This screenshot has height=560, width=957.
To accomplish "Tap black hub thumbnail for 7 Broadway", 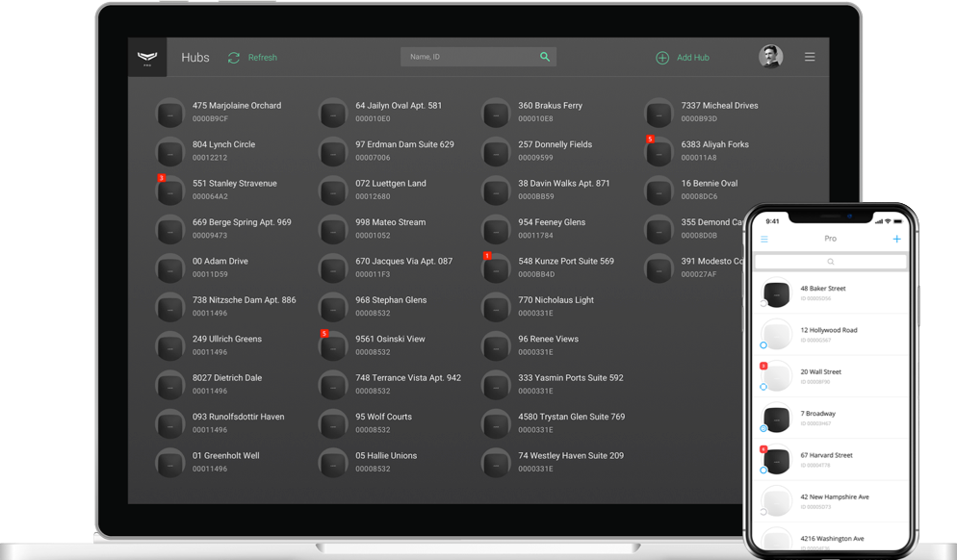I will point(777,419).
